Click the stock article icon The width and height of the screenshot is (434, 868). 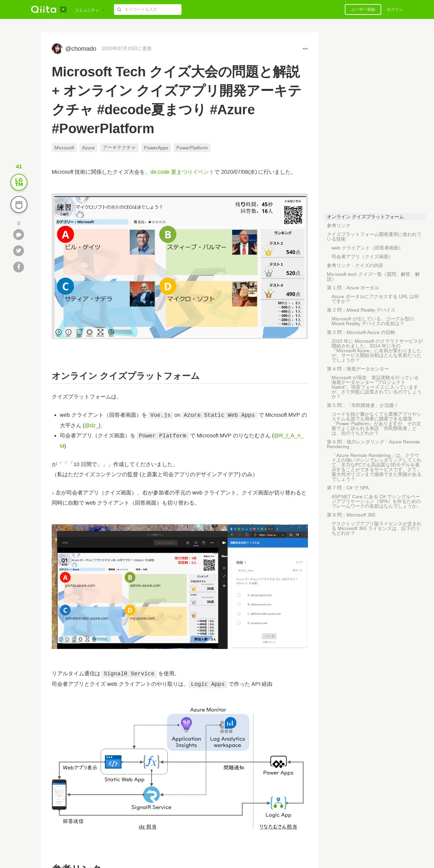(x=19, y=204)
